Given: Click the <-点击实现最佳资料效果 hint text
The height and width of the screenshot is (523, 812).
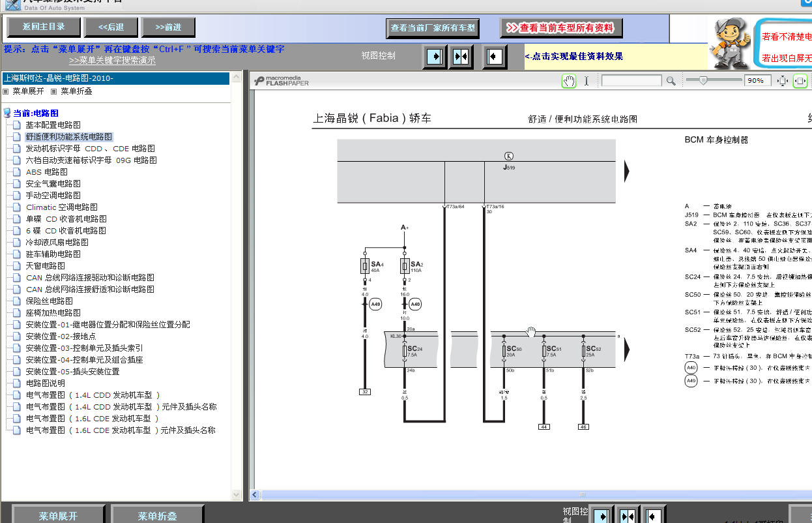Looking at the screenshot, I should 575,57.
